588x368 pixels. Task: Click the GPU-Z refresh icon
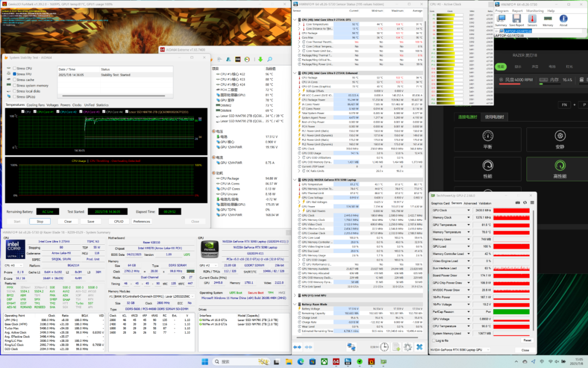[x=525, y=203]
